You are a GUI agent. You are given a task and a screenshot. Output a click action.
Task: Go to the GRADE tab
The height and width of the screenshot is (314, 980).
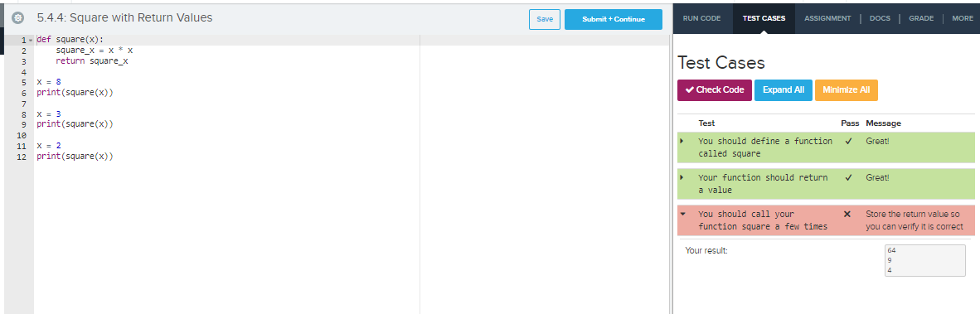(921, 18)
